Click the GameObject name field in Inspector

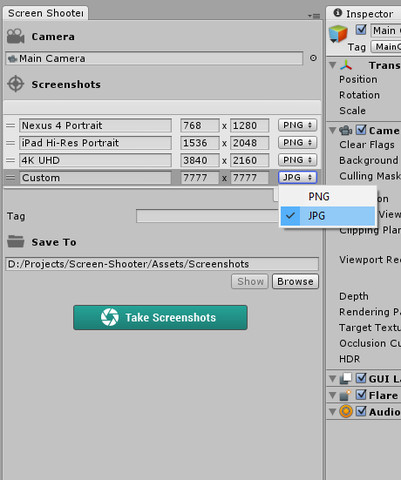pos(386,30)
